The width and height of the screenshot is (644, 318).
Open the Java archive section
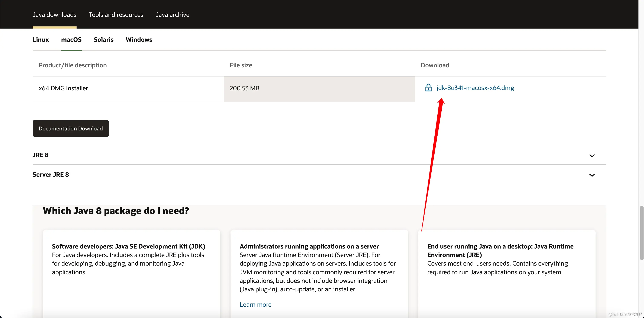pos(173,15)
